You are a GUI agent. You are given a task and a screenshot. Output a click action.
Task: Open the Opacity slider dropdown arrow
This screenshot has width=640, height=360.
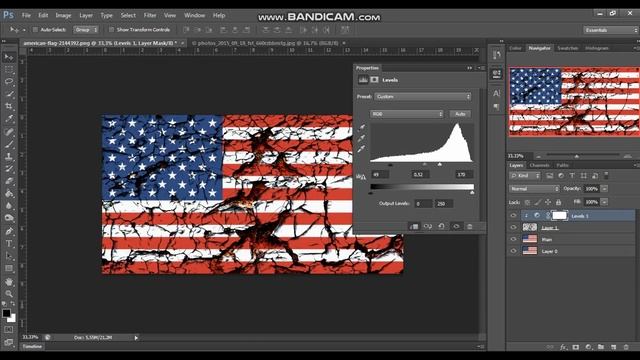[x=604, y=189]
